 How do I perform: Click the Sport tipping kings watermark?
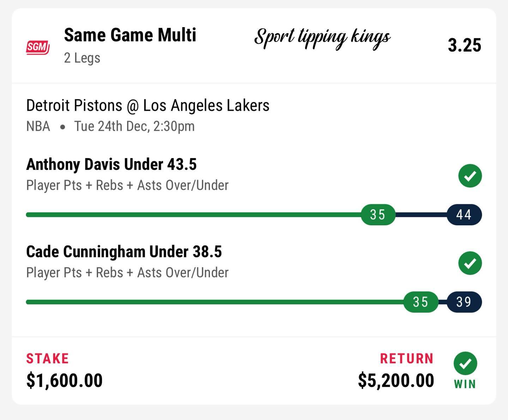(322, 37)
